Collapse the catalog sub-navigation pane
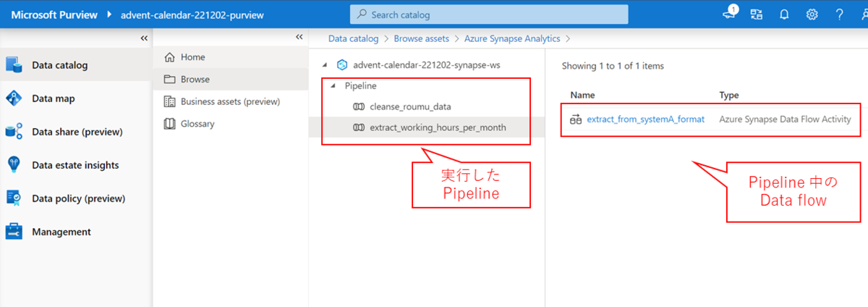 pos(299,38)
